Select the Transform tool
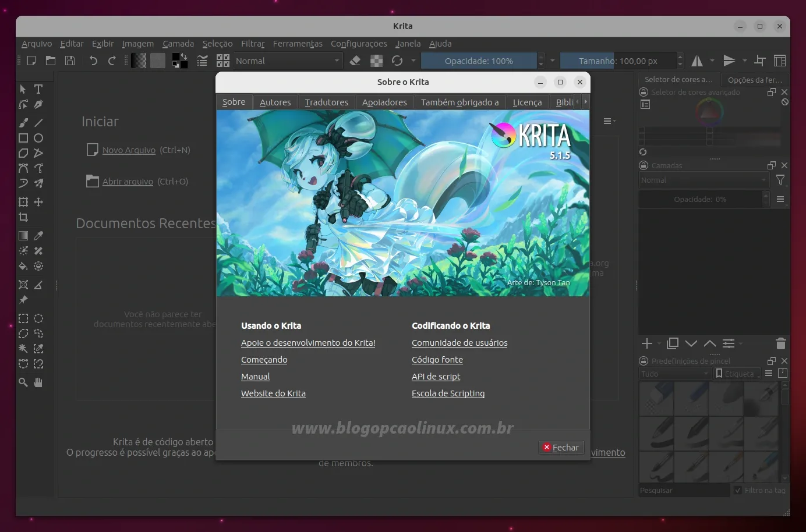Viewport: 806px width, 532px height. click(x=23, y=202)
